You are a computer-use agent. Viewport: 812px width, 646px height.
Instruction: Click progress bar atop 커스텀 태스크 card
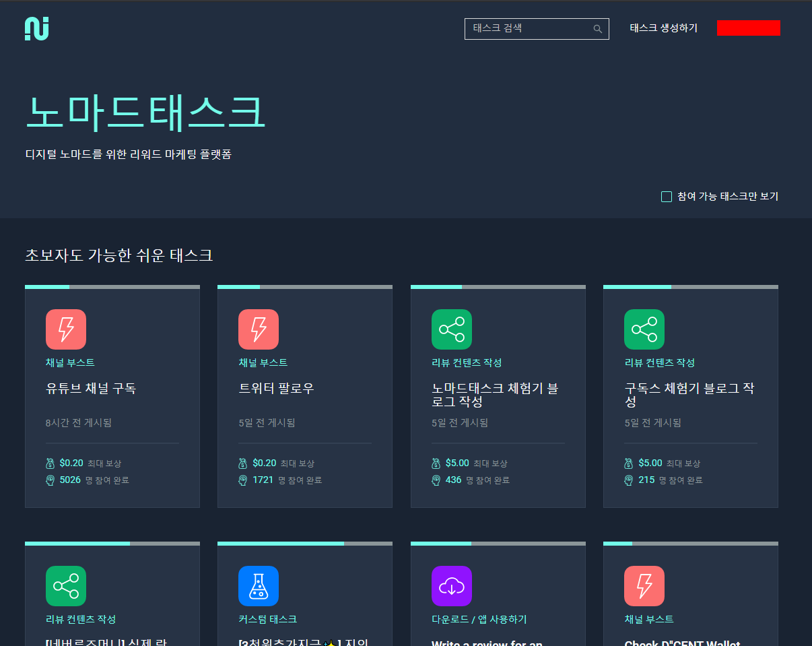(x=305, y=544)
